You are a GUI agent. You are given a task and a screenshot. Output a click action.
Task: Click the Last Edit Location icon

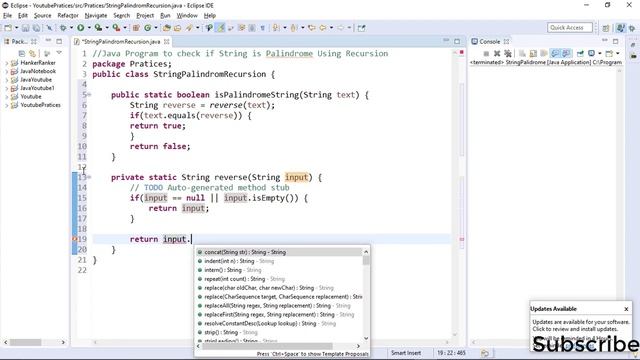click(311, 28)
